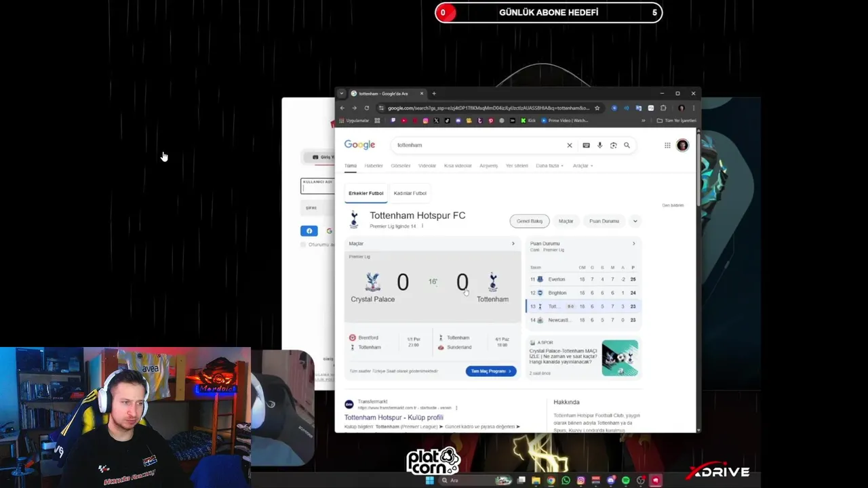Click the Google search input field
The image size is (868, 488).
click(x=478, y=145)
